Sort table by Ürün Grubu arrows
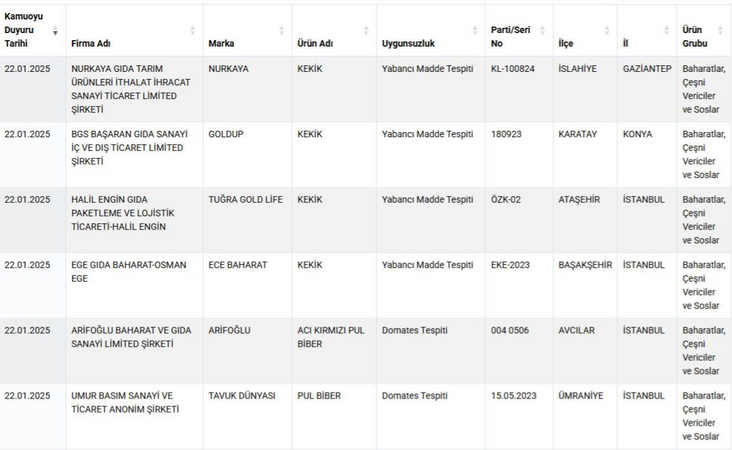The image size is (732, 450). [721, 31]
